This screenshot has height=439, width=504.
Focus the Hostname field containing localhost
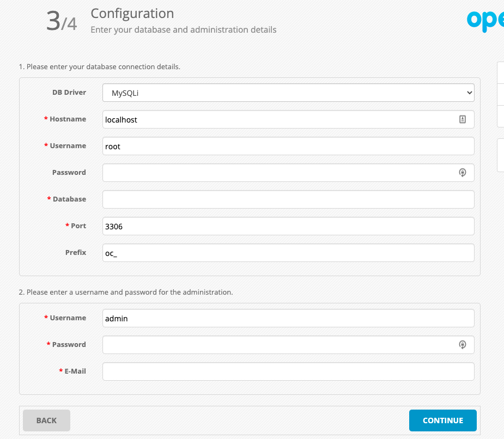pos(278,119)
